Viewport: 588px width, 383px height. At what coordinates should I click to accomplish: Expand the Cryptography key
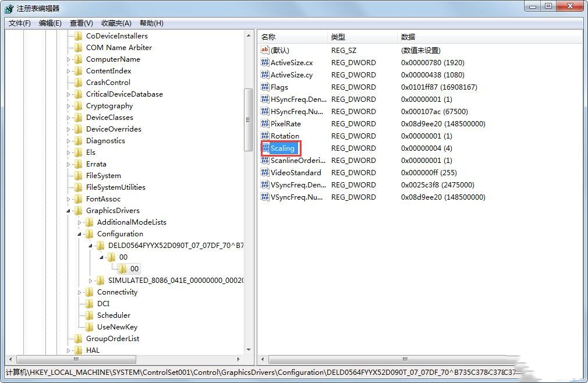tap(68, 106)
